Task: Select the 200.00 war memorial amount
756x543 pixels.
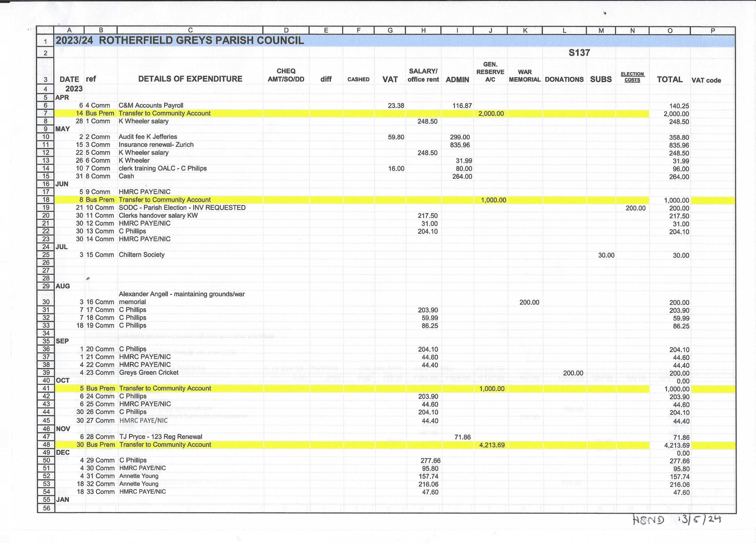Action: coord(529,302)
